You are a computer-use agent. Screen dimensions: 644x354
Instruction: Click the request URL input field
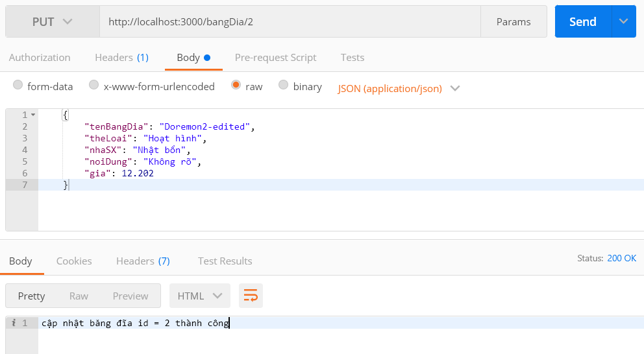[290, 22]
